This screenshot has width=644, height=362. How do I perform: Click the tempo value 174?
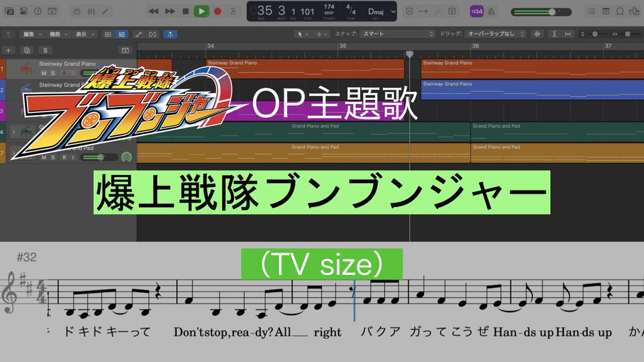(x=329, y=7)
